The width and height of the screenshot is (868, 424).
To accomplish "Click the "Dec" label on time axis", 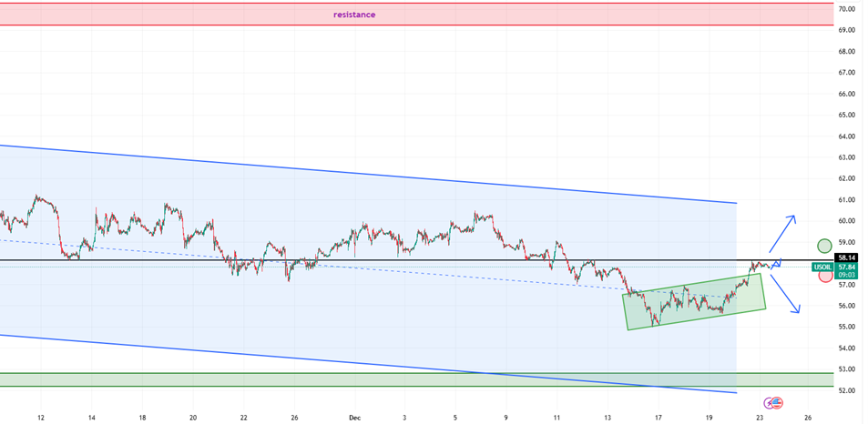I will (x=356, y=418).
